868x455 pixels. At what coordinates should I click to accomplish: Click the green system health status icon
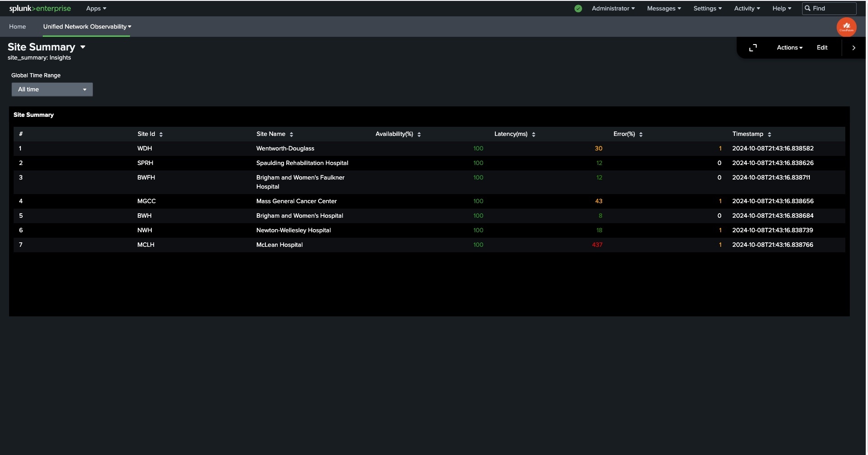point(578,8)
